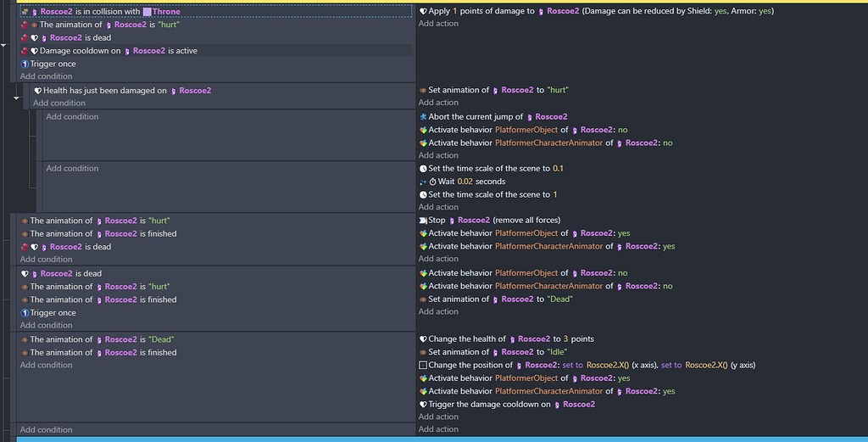
Task: Click the Change the position action icon
Action: [x=423, y=366]
